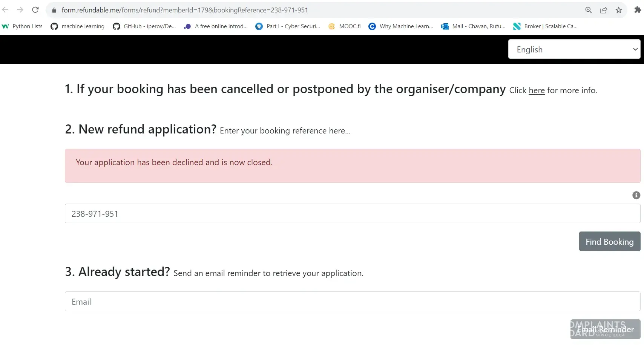Viewport: 644px width, 345px height.
Task: Click the browser forward arrow
Action: tap(20, 10)
